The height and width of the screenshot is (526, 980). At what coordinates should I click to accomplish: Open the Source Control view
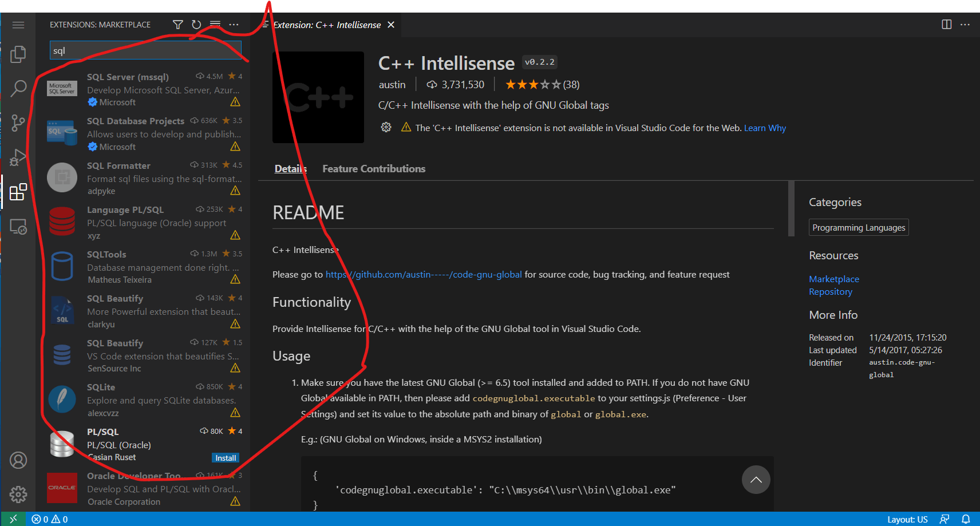point(18,122)
